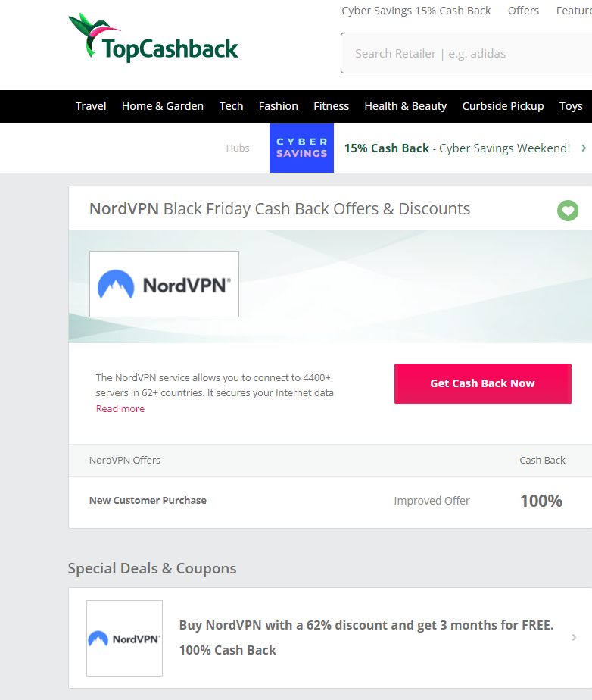This screenshot has width=592, height=700.
Task: Click the 100% Cash Back text in the coupon card
Action: [x=228, y=650]
